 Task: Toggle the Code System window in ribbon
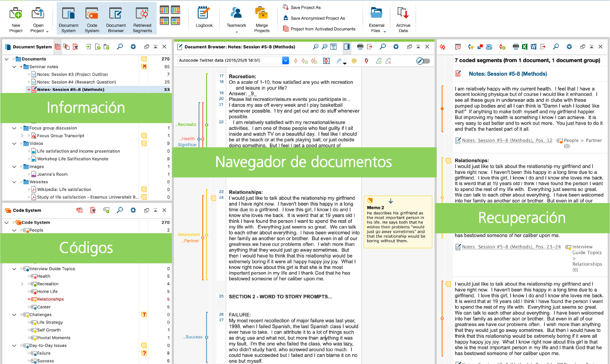[x=92, y=19]
